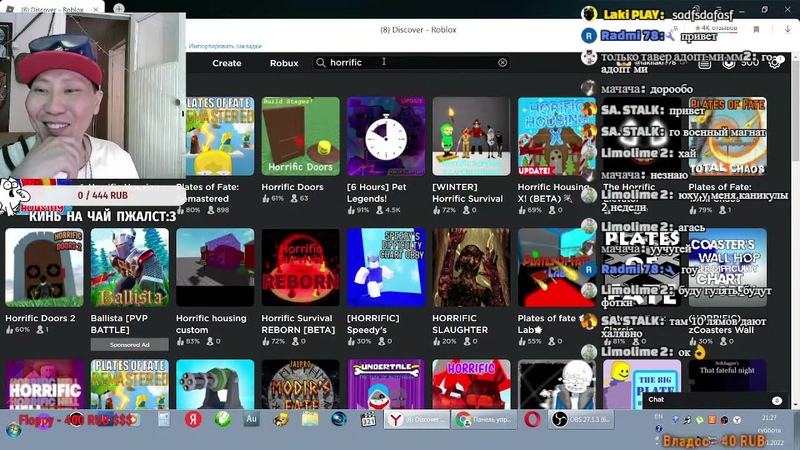Open the Roblox messages list icon
This screenshot has width=800, height=450.
click(705, 63)
